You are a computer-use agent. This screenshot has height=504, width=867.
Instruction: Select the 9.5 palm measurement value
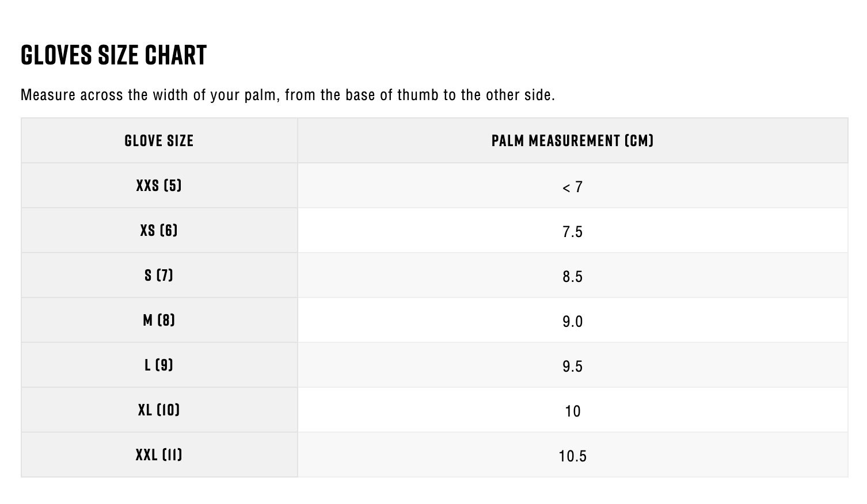tap(572, 366)
